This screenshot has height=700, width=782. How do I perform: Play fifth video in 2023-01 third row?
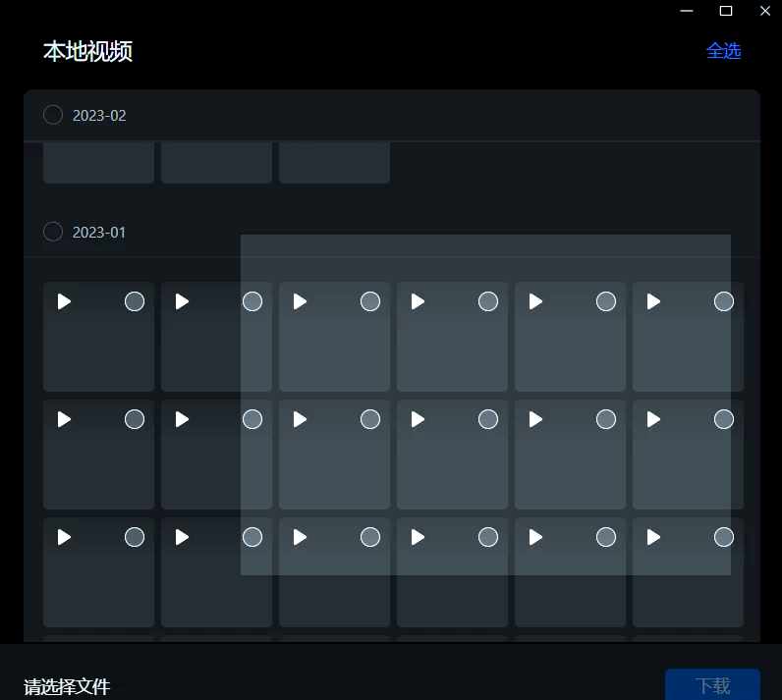pos(535,537)
